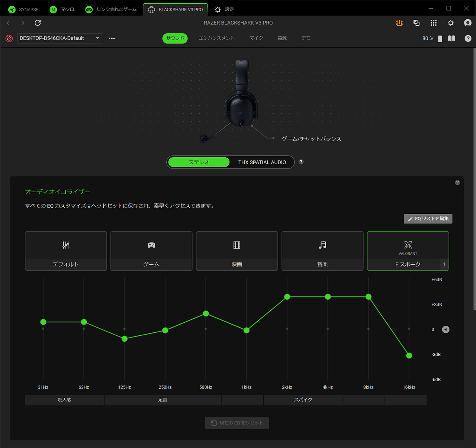
Task: Open the マイク tab
Action: (256, 38)
